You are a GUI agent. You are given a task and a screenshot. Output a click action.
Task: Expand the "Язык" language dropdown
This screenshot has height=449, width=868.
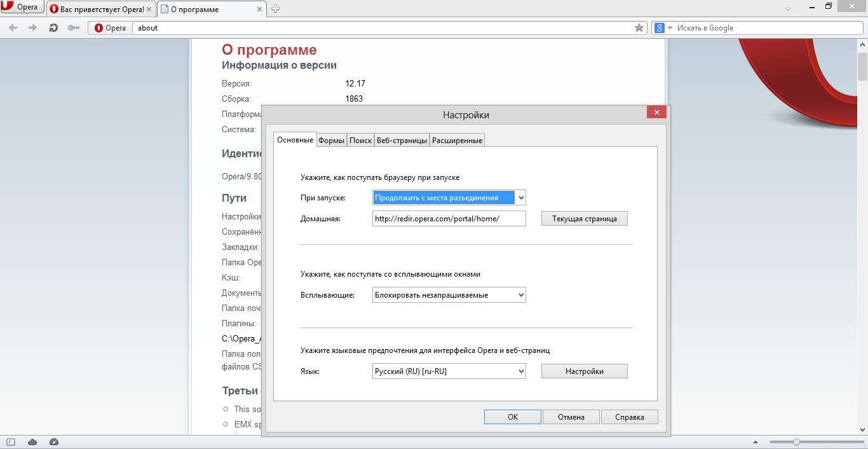coord(449,371)
